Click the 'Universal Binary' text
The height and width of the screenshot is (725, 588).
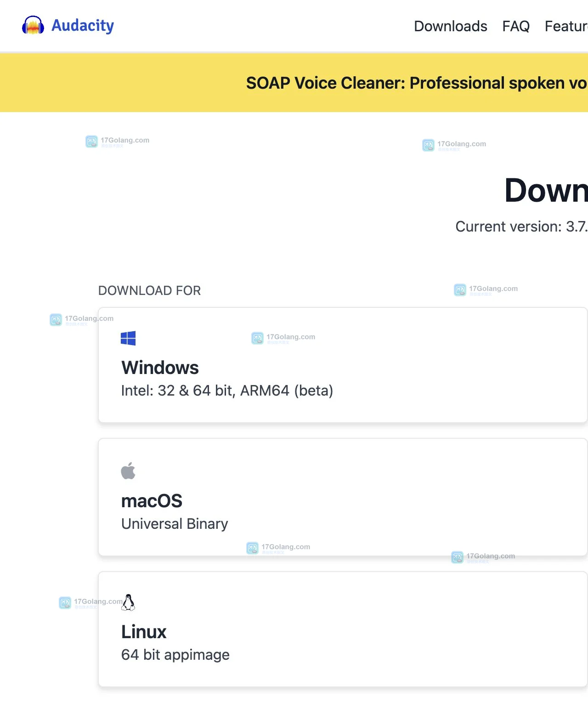coord(175,524)
